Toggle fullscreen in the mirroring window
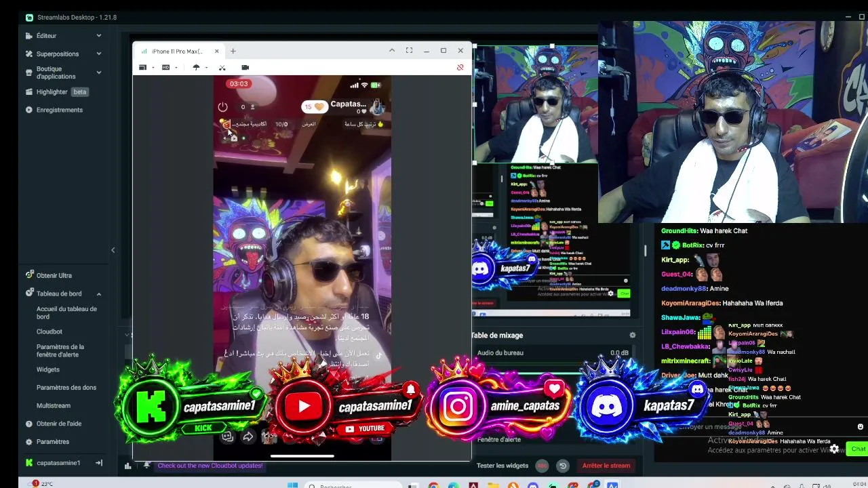This screenshot has width=868, height=488. tap(409, 50)
